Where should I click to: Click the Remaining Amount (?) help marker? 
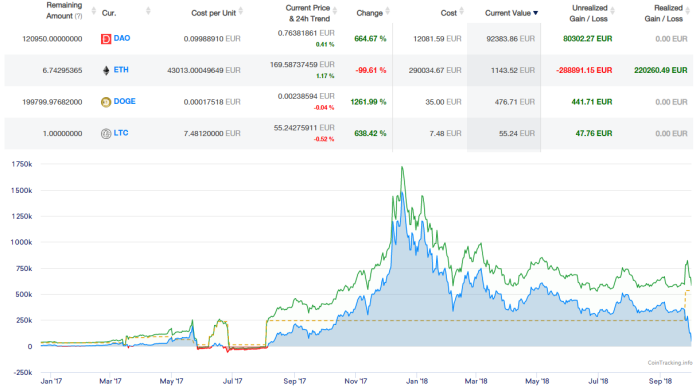coord(79,17)
